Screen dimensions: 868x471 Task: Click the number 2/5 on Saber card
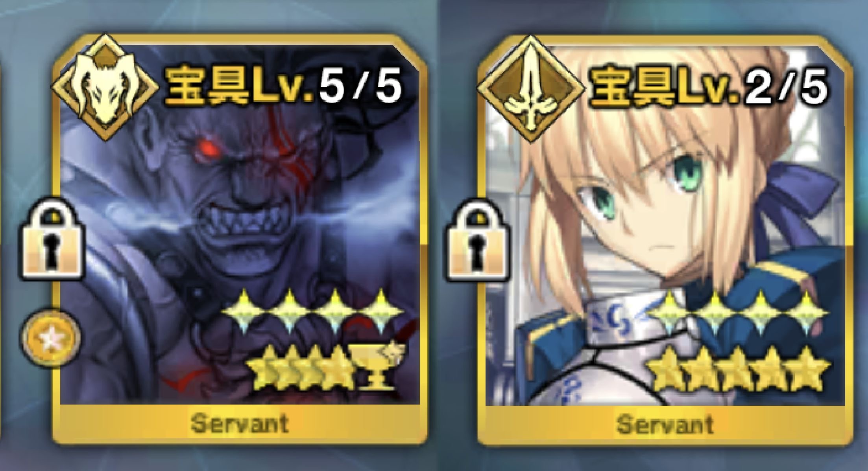point(785,90)
